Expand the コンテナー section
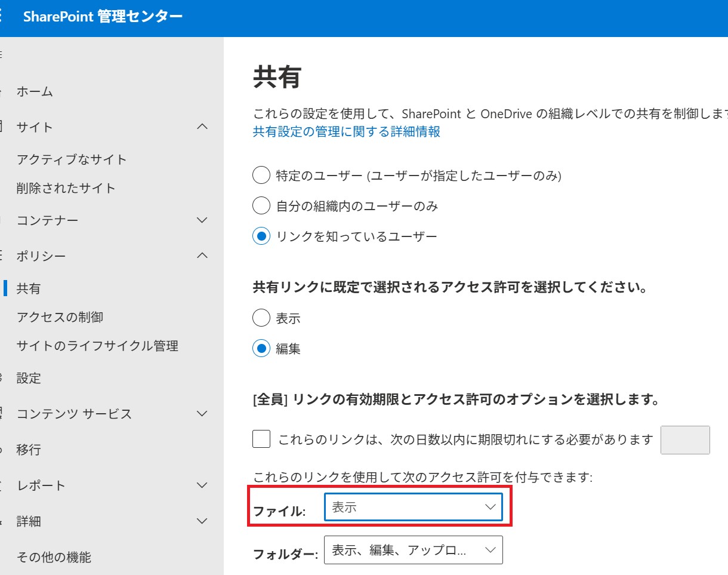The width and height of the screenshot is (728, 575). pos(202,220)
